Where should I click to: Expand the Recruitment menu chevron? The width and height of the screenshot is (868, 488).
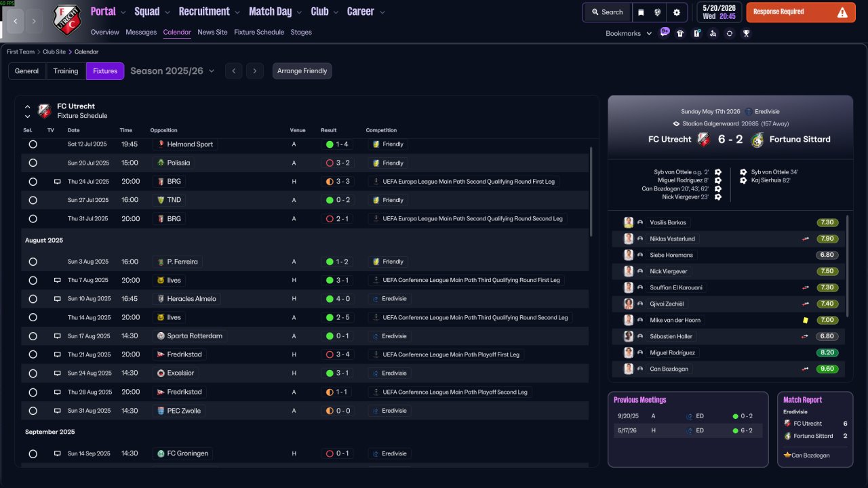(x=237, y=12)
